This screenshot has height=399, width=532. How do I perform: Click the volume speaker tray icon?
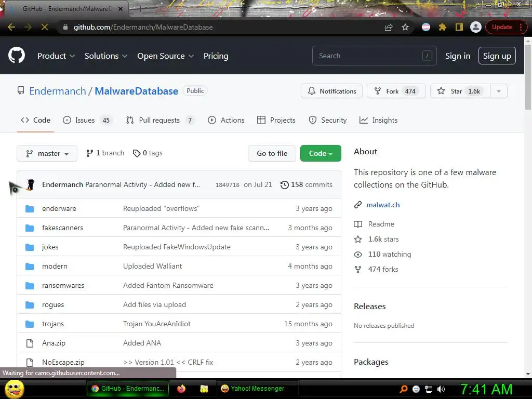tap(441, 389)
